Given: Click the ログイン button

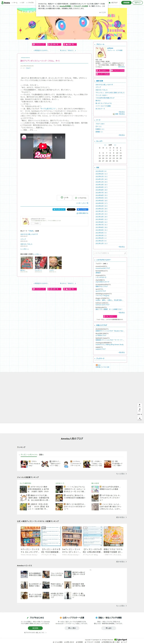Looking at the screenshot, I should click(137, 2).
